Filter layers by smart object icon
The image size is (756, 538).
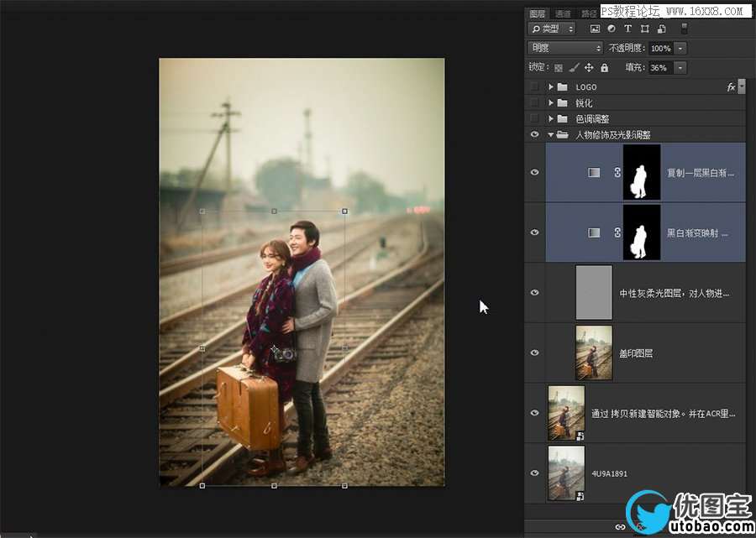(661, 29)
